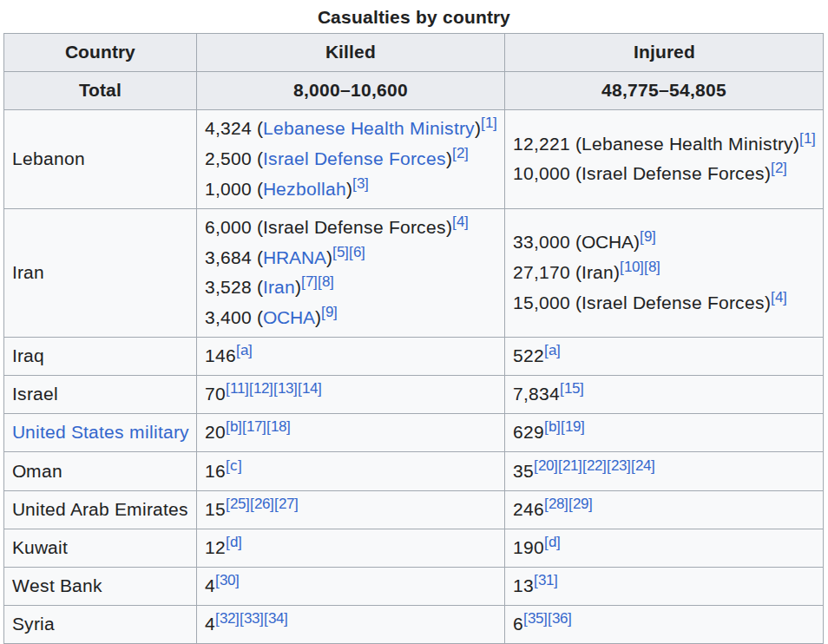This screenshot has width=828, height=644.
Task: Select the total injured value 48,775–54,805
Action: pyautogui.click(x=664, y=90)
